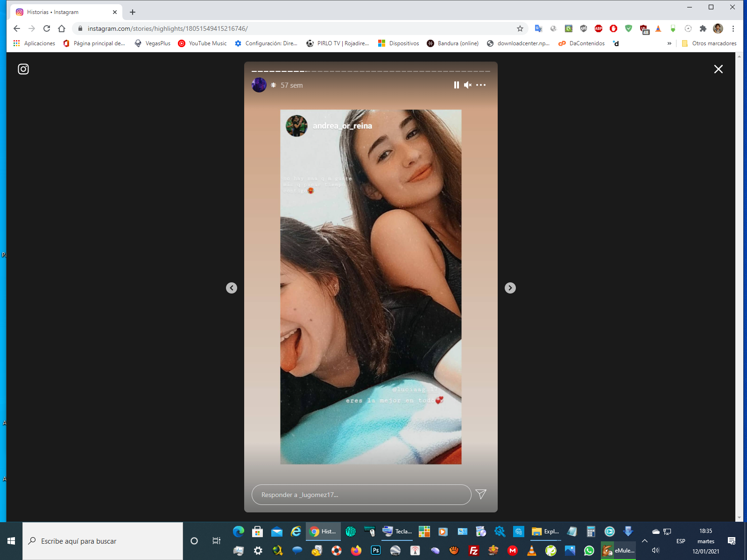747x560 pixels.
Task: Open the YouTube Music bookmark
Action: tap(203, 43)
